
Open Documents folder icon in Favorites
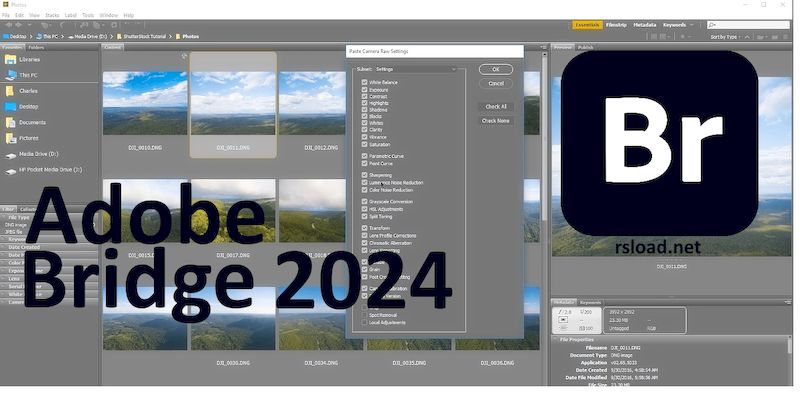point(10,122)
